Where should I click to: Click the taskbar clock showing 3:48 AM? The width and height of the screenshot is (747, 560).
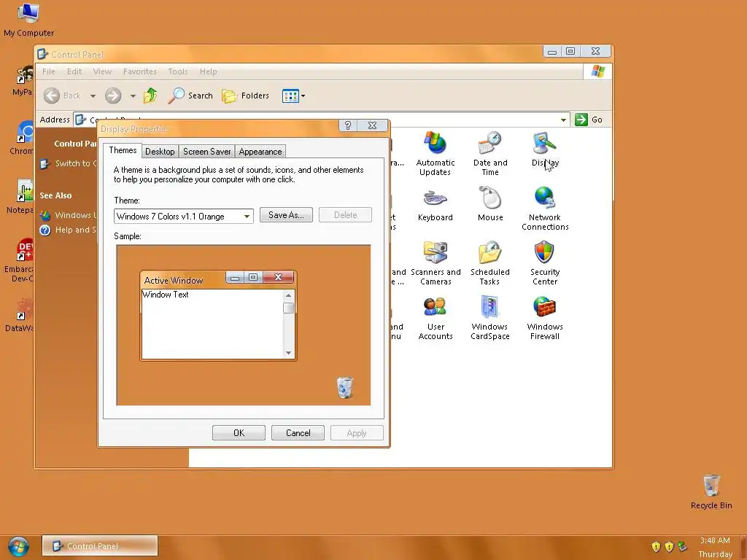tap(715, 540)
